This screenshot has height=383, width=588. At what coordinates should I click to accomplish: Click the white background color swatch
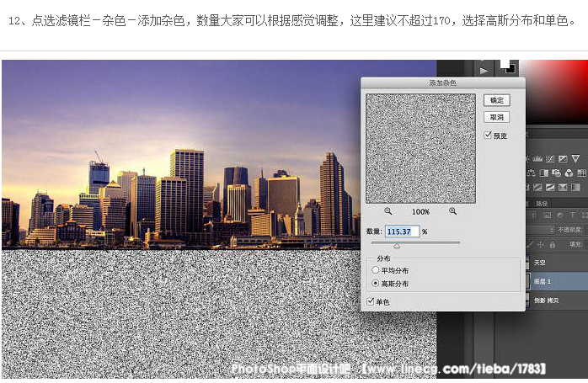point(507,63)
